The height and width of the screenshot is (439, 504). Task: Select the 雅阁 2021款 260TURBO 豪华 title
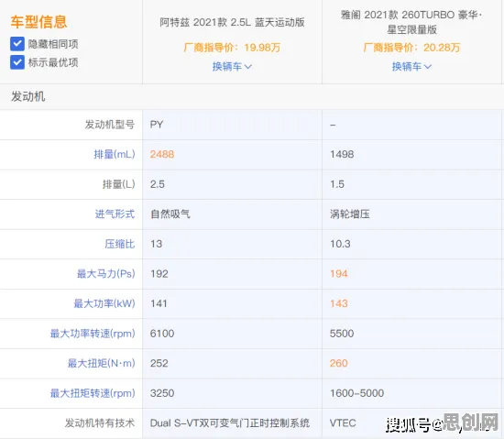tap(411, 22)
